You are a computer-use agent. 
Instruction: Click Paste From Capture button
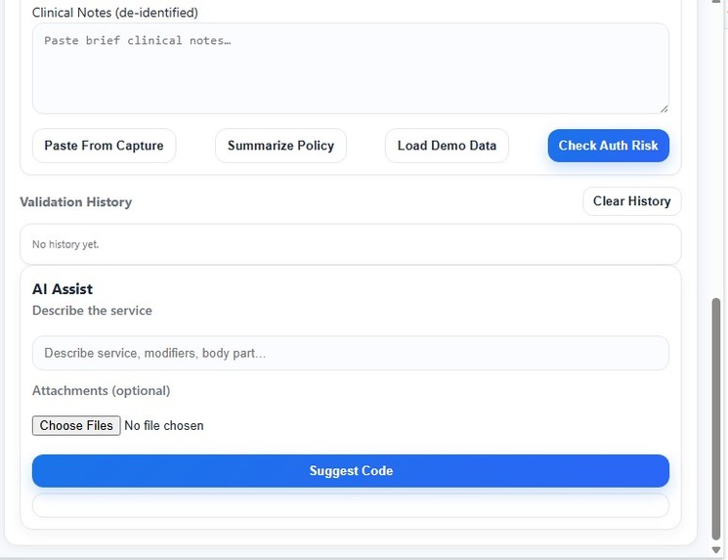(x=104, y=146)
